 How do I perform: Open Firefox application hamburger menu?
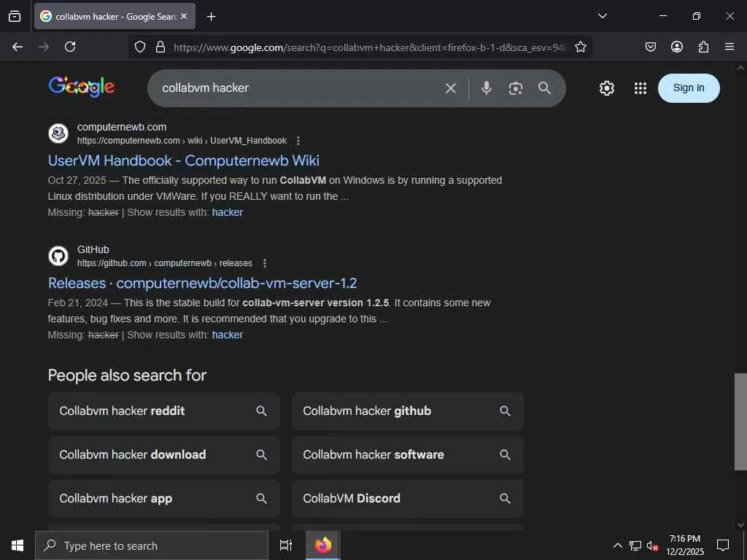729,47
